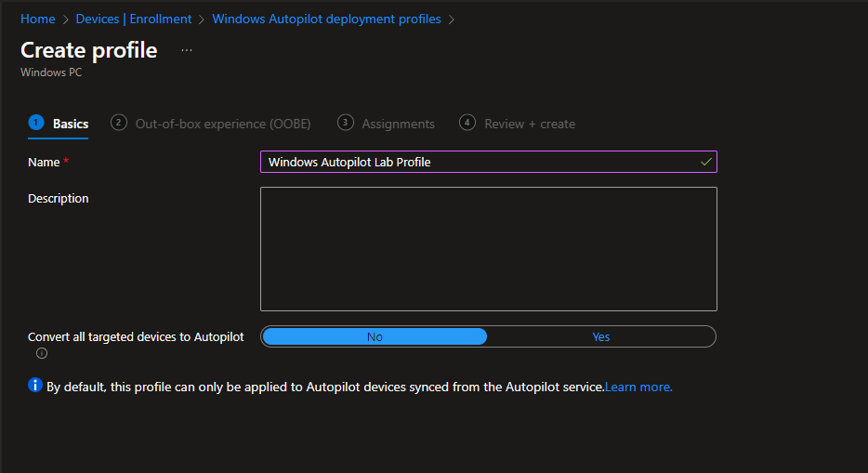The width and height of the screenshot is (868, 473).
Task: Open the Basics tab
Action: [x=59, y=124]
